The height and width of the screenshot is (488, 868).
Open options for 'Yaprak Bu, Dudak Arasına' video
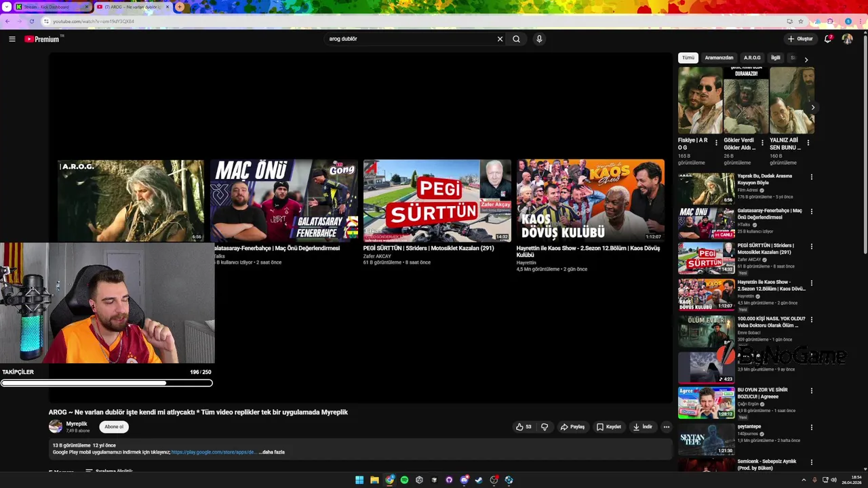click(811, 178)
